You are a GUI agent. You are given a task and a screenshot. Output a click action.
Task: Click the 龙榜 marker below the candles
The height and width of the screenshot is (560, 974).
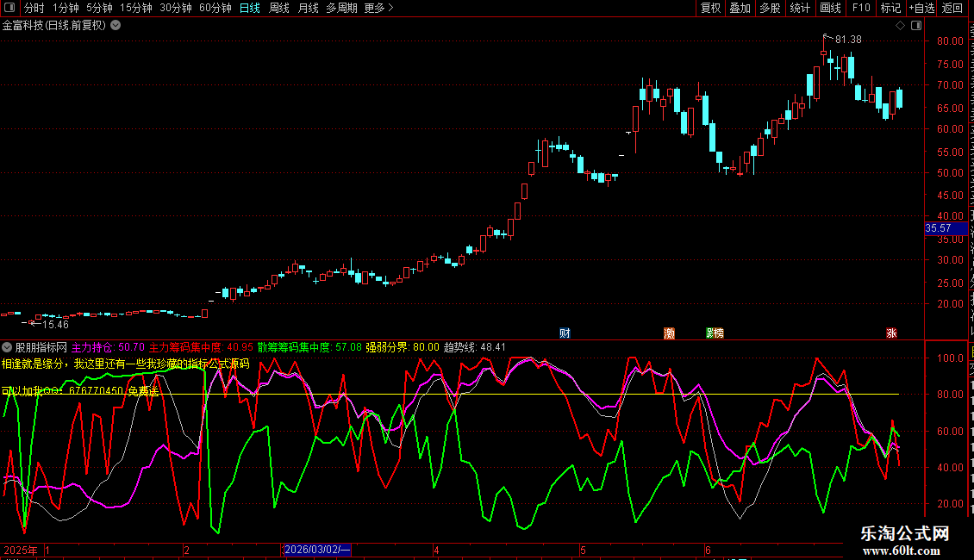point(715,333)
